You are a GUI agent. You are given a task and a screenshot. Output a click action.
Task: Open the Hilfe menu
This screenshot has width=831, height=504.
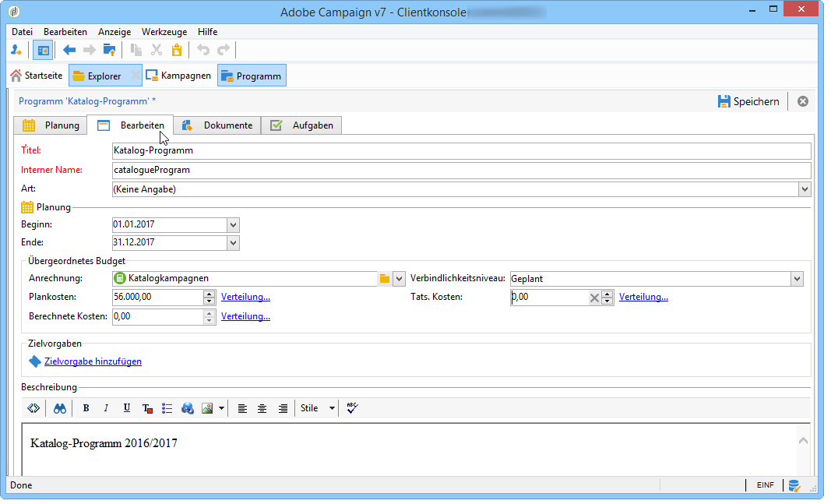tap(208, 33)
